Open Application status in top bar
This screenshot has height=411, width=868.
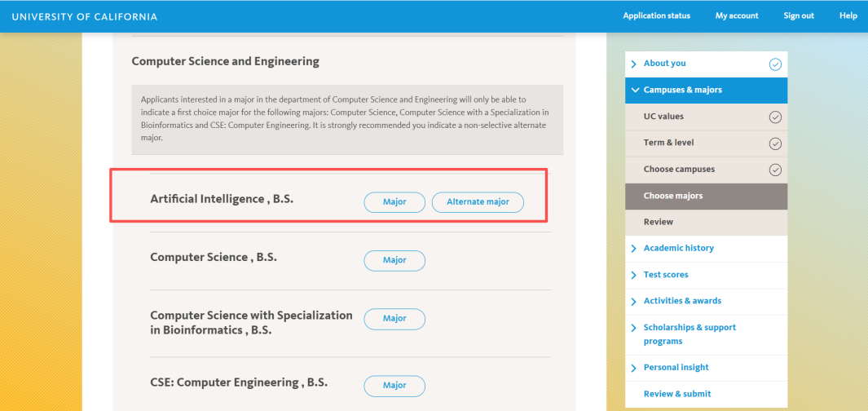(x=656, y=15)
